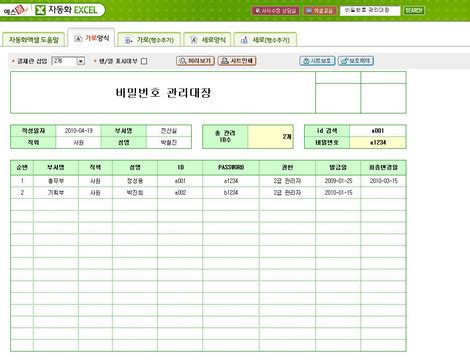Screen dimensions: 470x361
Task: Click the password cell b1234 in row 2
Action: point(231,192)
